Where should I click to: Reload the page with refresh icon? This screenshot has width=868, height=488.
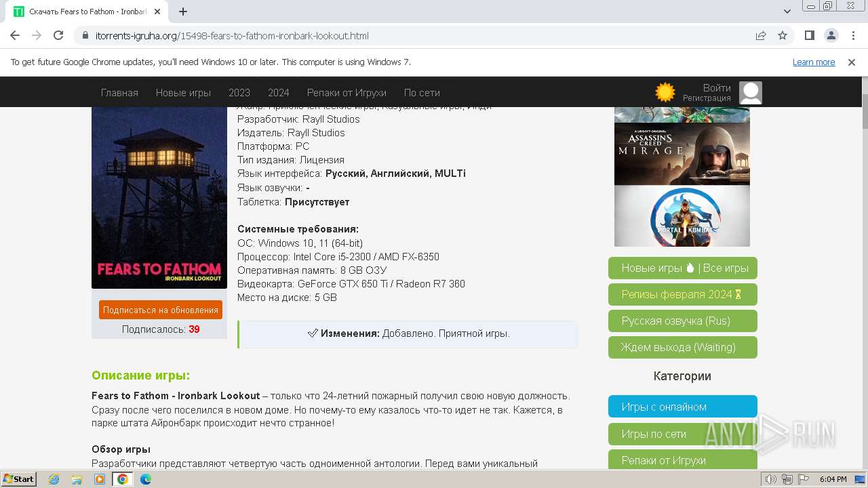(58, 35)
